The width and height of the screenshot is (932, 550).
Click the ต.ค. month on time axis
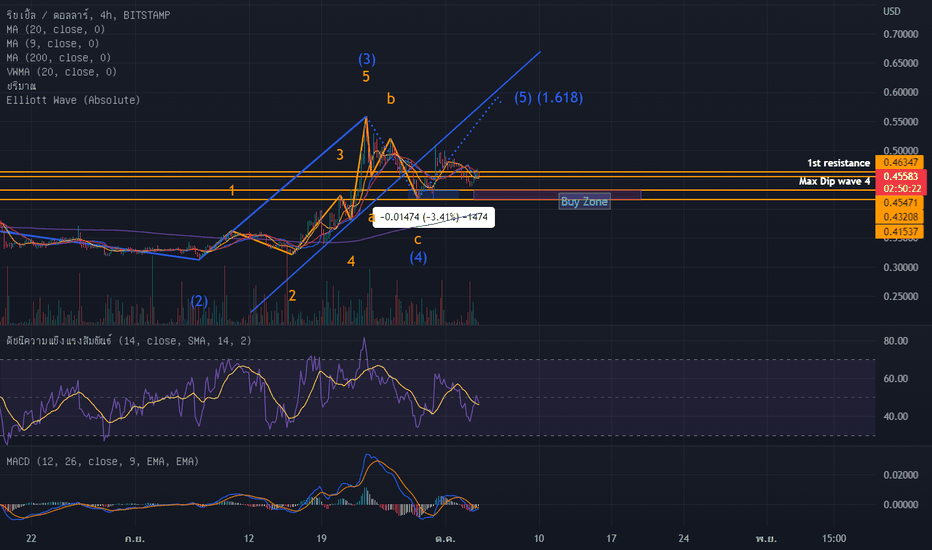click(x=445, y=539)
